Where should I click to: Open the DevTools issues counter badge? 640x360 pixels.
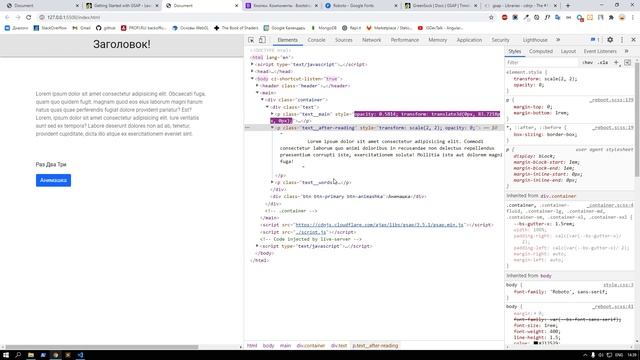(595, 40)
